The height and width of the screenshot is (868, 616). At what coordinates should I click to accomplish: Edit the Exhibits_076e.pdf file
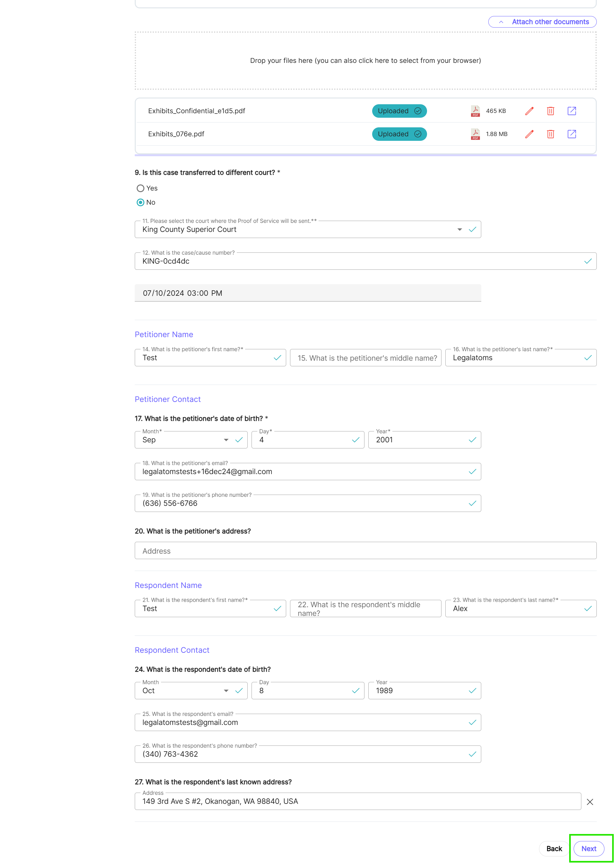click(529, 134)
